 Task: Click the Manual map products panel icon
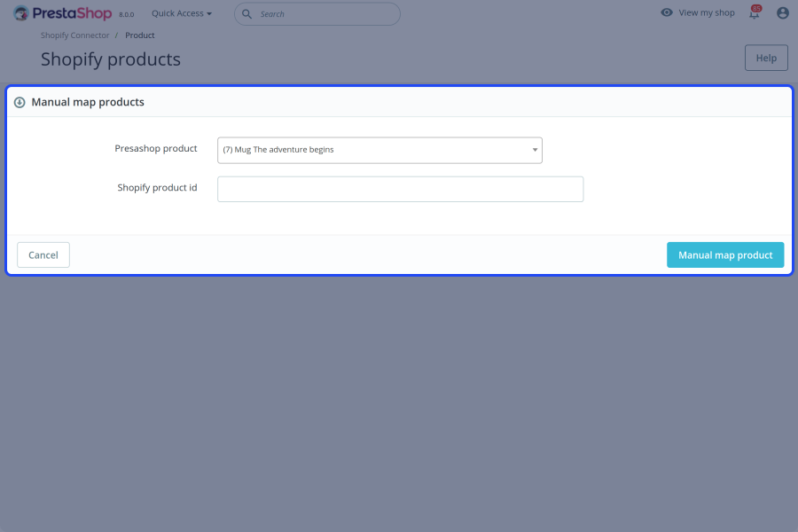20,102
